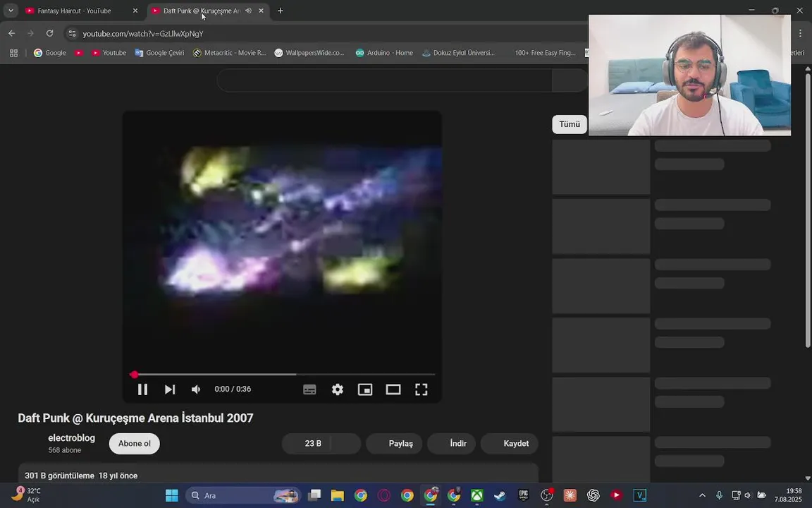Open Dokuz Eylül Üniversi... bookmark
Viewport: 812px width, 508px height.
coord(459,53)
